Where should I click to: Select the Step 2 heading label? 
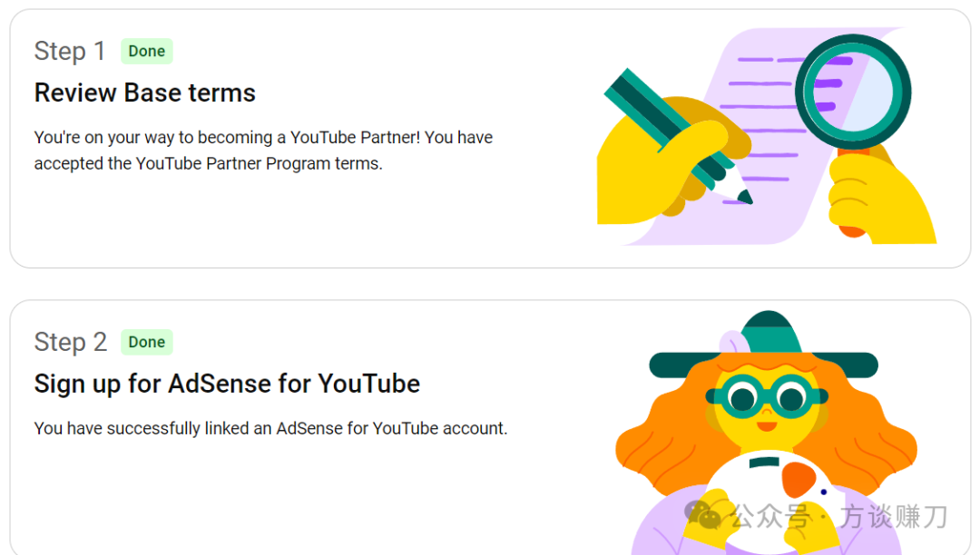(x=70, y=342)
